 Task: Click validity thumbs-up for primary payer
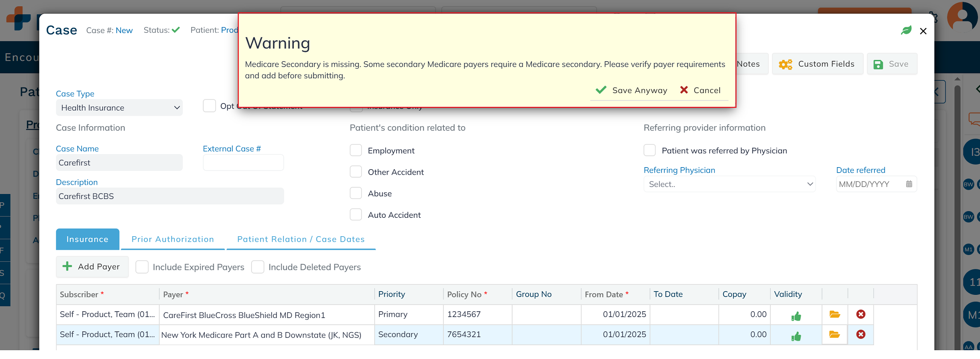tap(796, 316)
